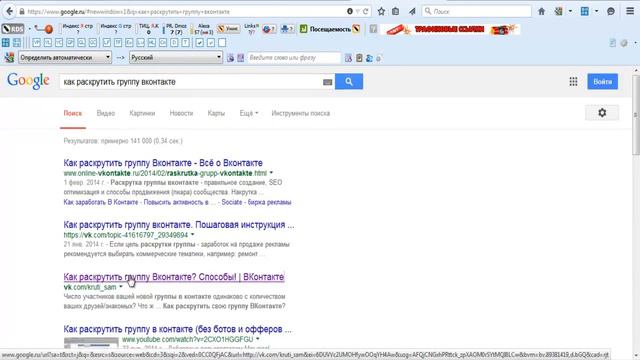Select the Поиск search tab
640x360 pixels.
(73, 113)
